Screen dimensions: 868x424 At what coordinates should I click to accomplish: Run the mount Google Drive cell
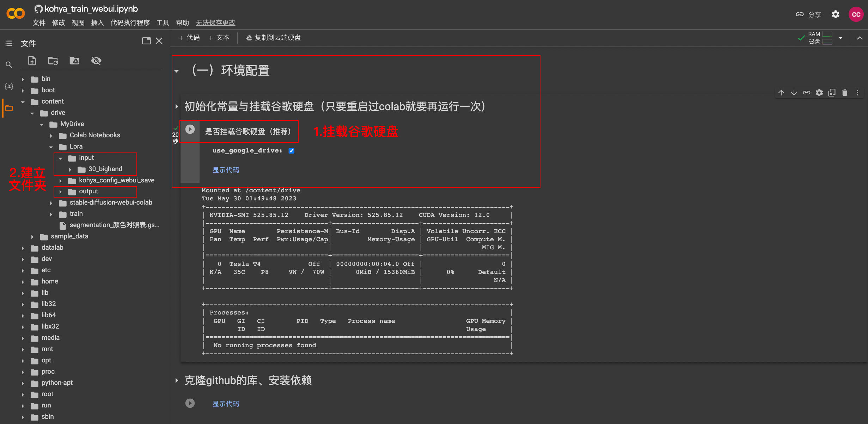click(x=190, y=130)
